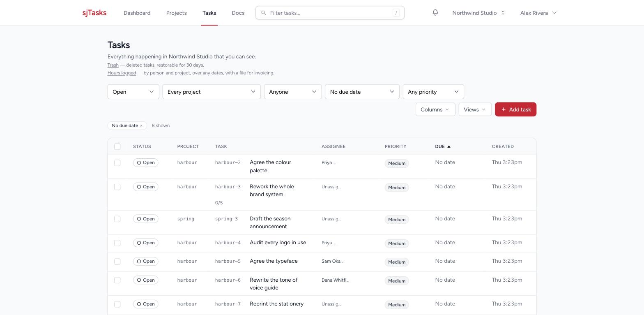Open task Agree the colour palette
This screenshot has height=315, width=644.
coord(270,167)
